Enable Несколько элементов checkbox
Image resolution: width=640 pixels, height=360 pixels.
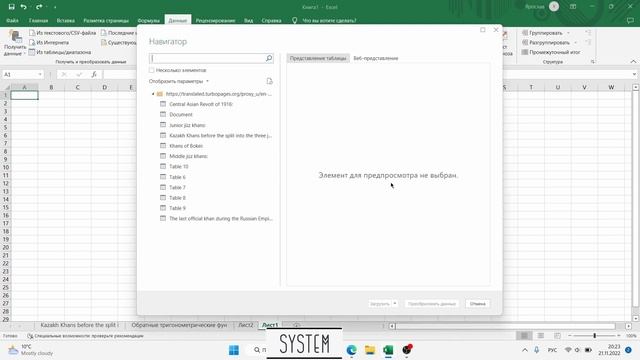[151, 70]
